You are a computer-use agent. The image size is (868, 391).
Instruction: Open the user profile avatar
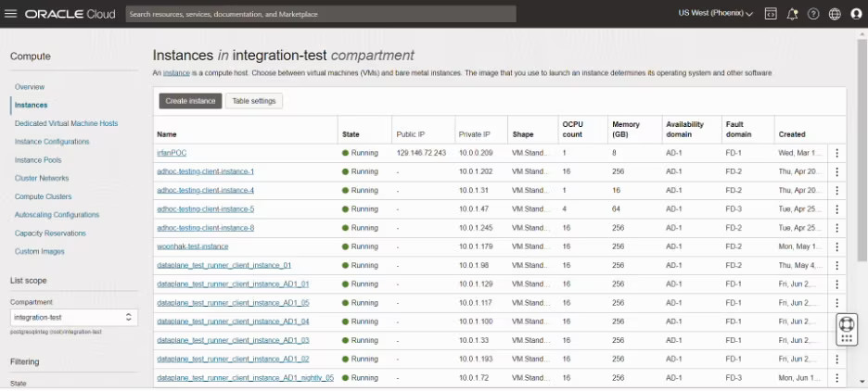click(x=856, y=14)
